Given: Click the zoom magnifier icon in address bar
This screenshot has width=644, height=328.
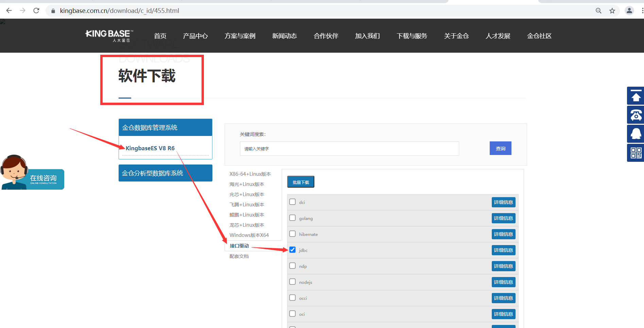Looking at the screenshot, I should (598, 11).
